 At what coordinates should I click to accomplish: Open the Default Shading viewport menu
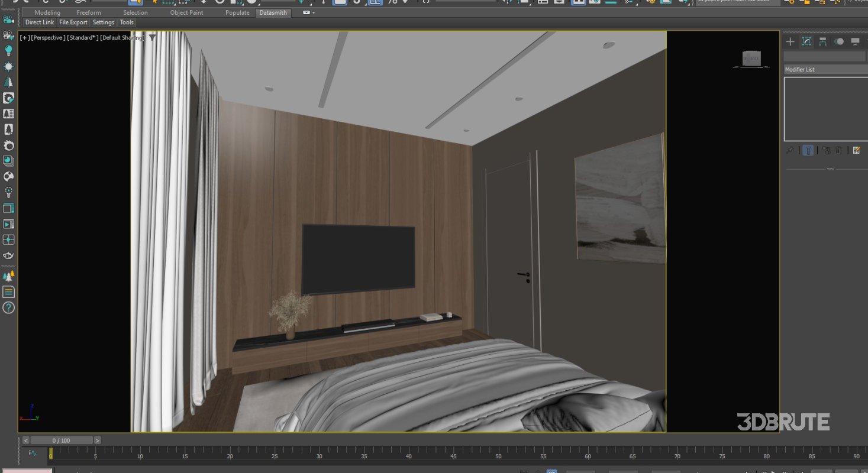123,38
